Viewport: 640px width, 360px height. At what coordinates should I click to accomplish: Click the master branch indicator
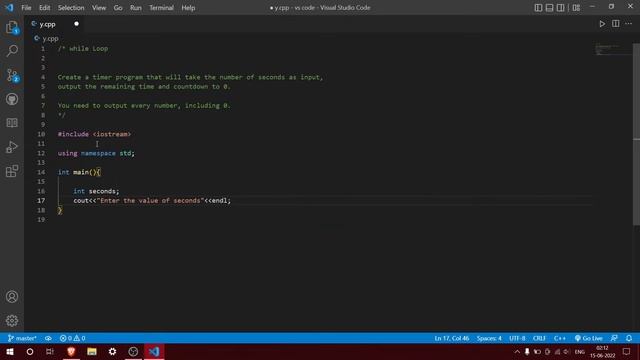pos(22,338)
